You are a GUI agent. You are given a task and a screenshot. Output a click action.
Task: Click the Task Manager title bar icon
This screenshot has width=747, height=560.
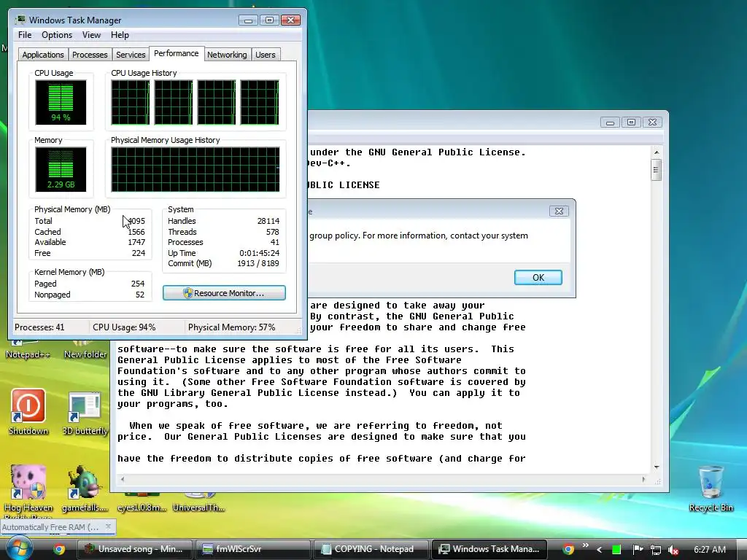20,20
